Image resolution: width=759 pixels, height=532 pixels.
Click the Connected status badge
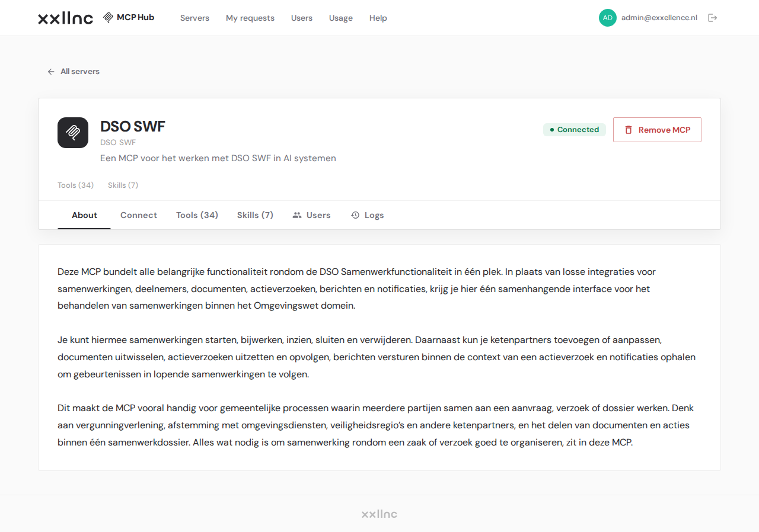point(575,130)
